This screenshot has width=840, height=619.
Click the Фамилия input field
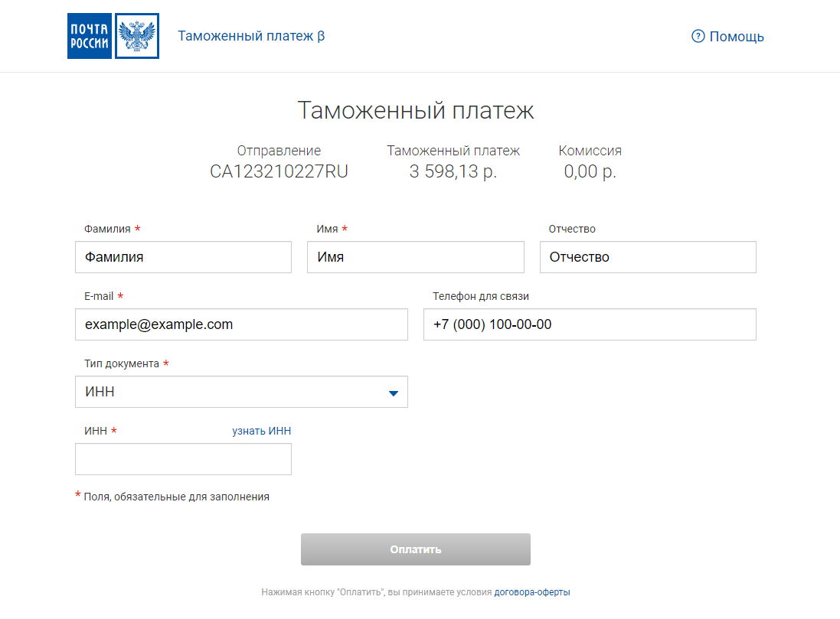click(183, 257)
